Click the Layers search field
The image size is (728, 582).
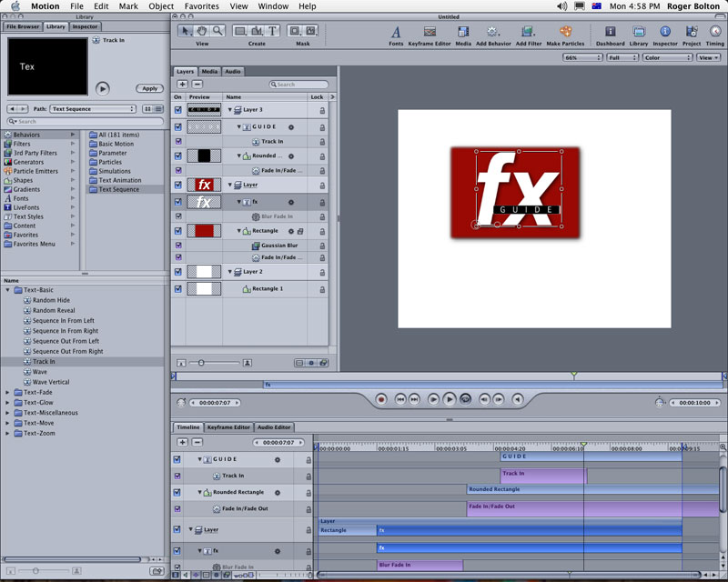tap(298, 85)
